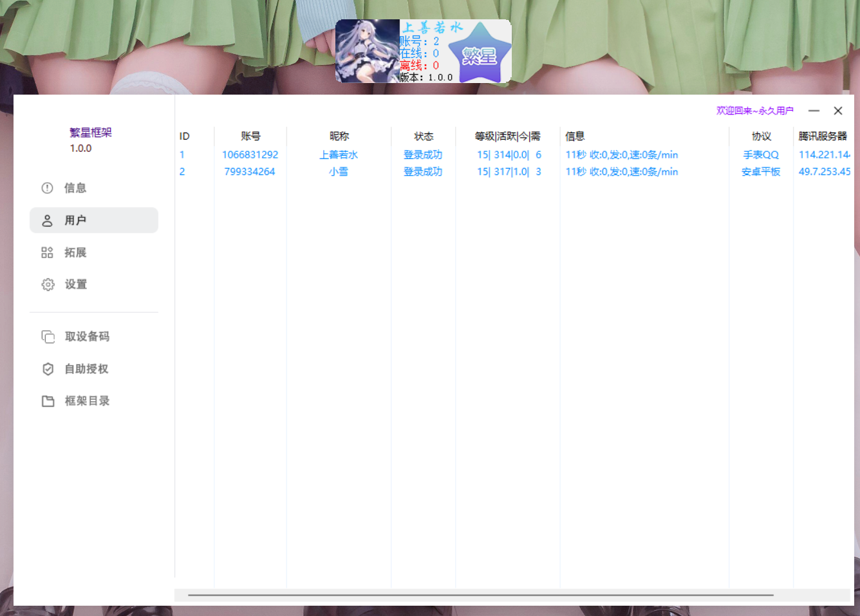Click the anime avatar in floating widget
Screen dimensions: 860x616
tap(368, 51)
